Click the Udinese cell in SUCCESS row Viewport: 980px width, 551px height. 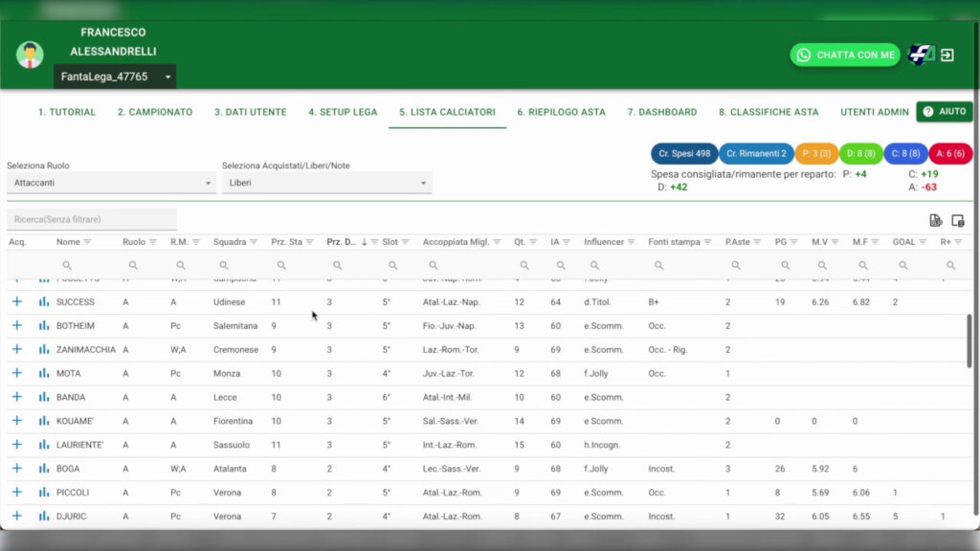click(x=229, y=301)
